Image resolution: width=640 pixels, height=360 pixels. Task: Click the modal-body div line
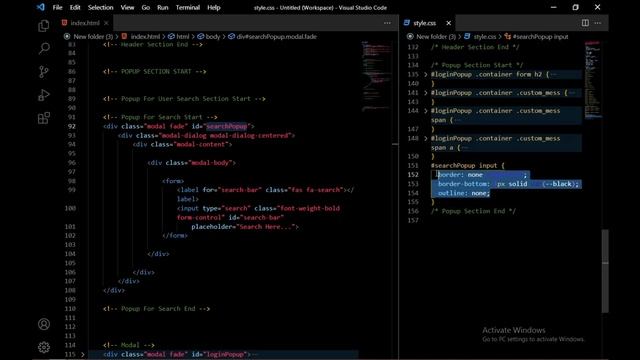pyautogui.click(x=191, y=162)
